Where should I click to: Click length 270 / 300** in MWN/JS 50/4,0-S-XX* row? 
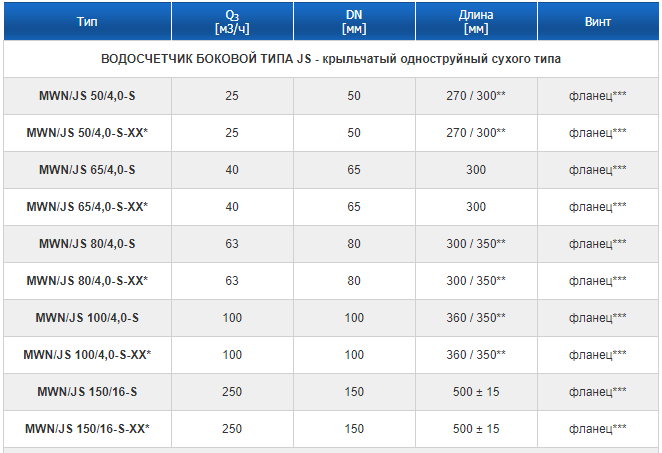476,133
